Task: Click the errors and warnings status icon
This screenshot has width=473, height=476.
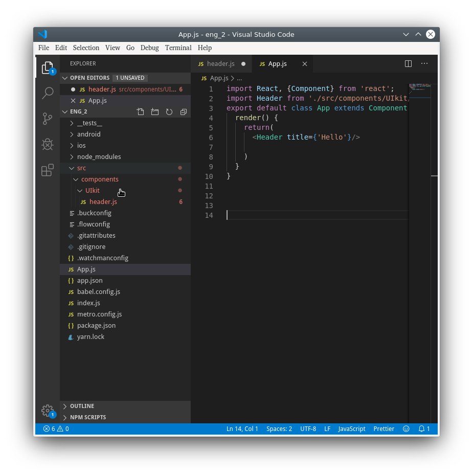Action: pyautogui.click(x=56, y=428)
